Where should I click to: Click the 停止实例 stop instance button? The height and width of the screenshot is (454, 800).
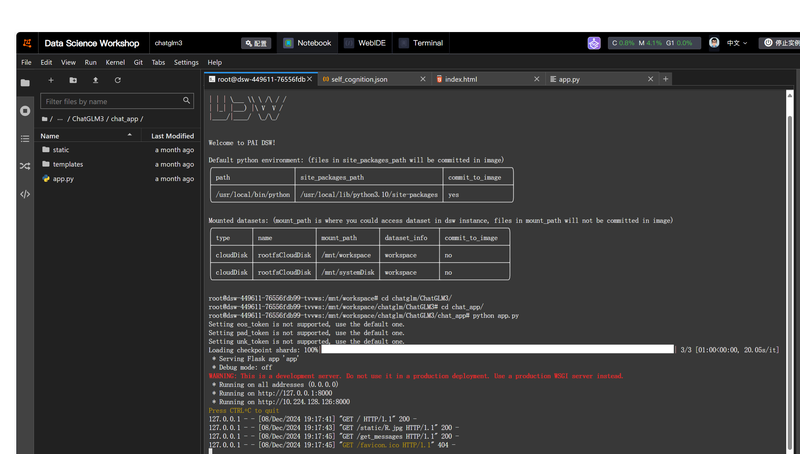[x=780, y=43]
